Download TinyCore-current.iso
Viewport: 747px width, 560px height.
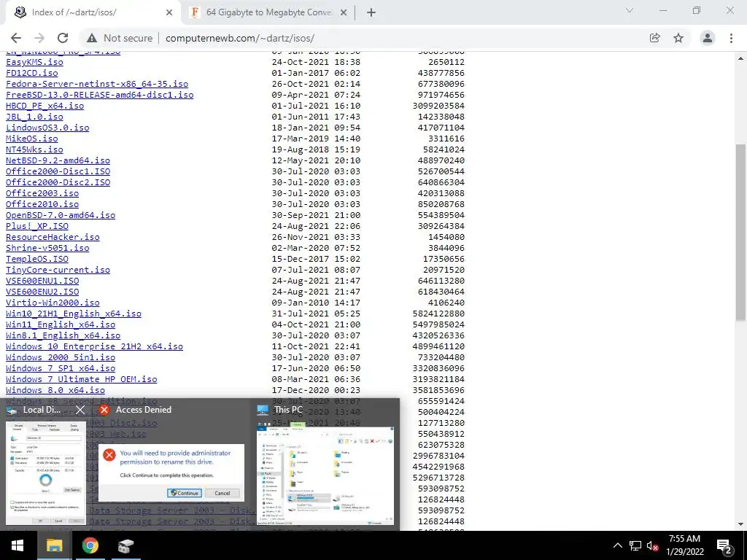pyautogui.click(x=58, y=270)
